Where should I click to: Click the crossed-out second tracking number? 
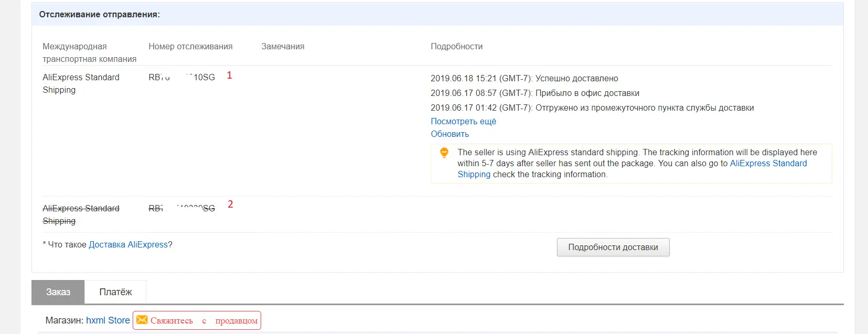182,208
